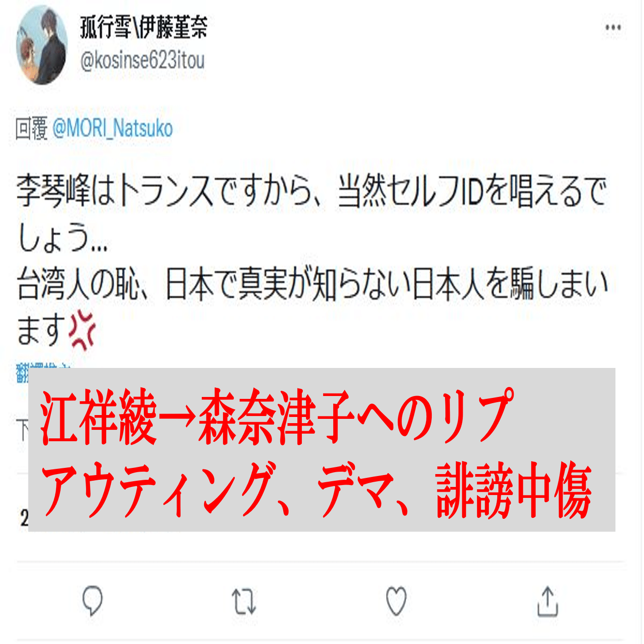Like the tweet with the heart icon
This screenshot has height=644, width=644.
click(396, 601)
